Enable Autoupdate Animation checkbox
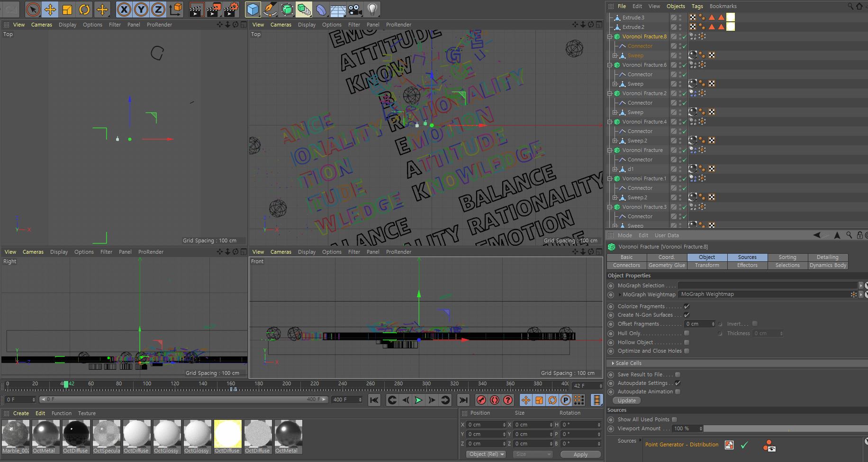This screenshot has height=462, width=868. (x=678, y=391)
